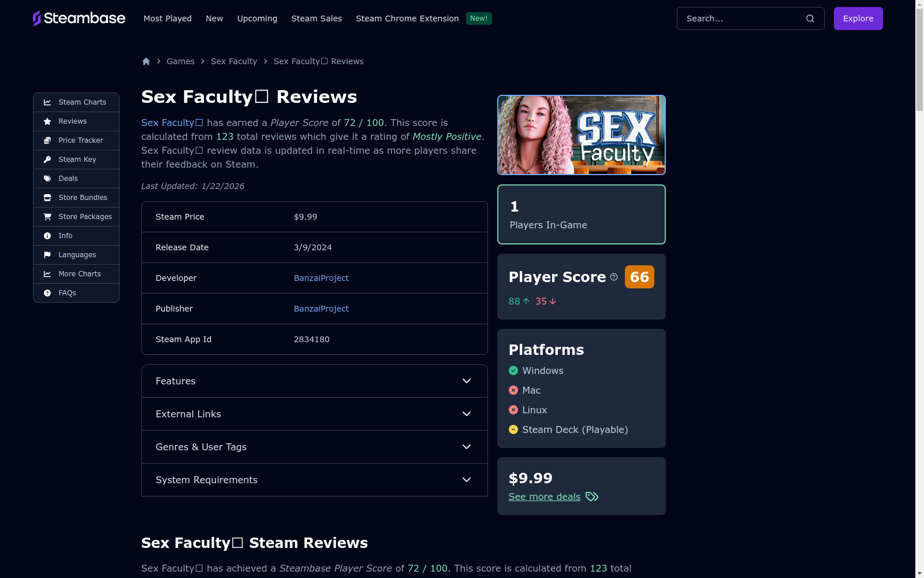Click the BanzaiProject developer link
Viewport: 924px width, 578px height.
pyautogui.click(x=321, y=278)
